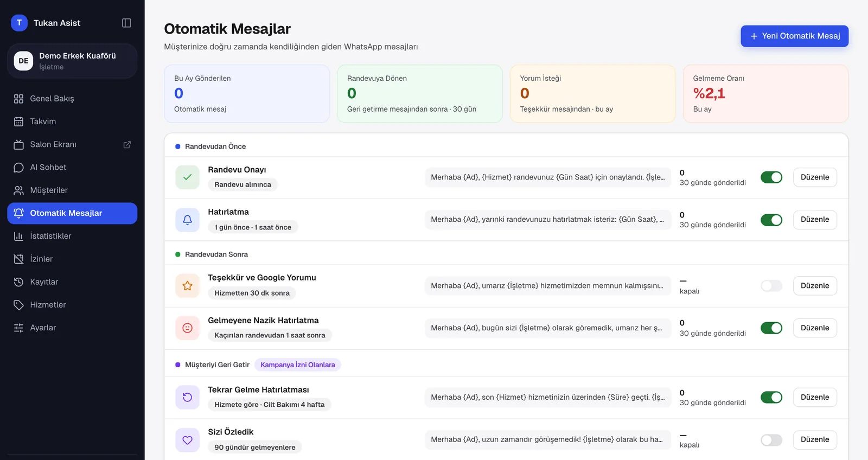The width and height of the screenshot is (868, 460).
Task: Click the İzinler calendar-off icon
Action: click(18, 259)
